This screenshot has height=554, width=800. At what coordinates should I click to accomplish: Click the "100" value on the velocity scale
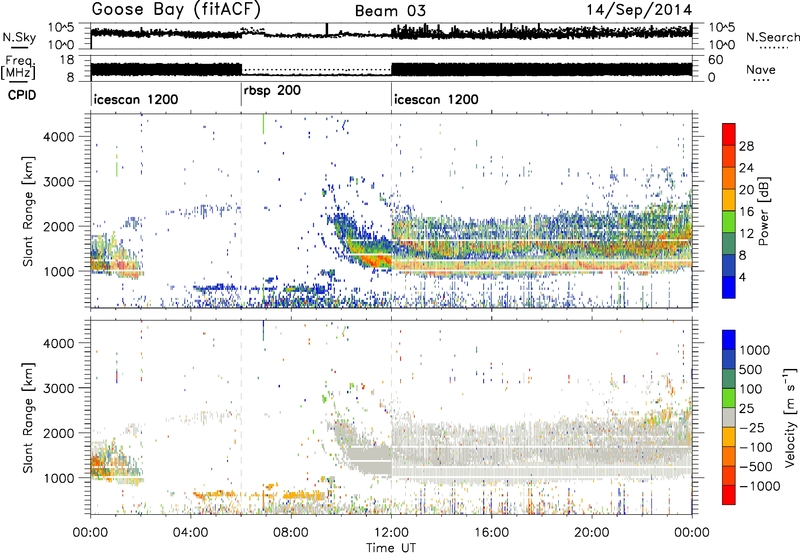pos(751,389)
